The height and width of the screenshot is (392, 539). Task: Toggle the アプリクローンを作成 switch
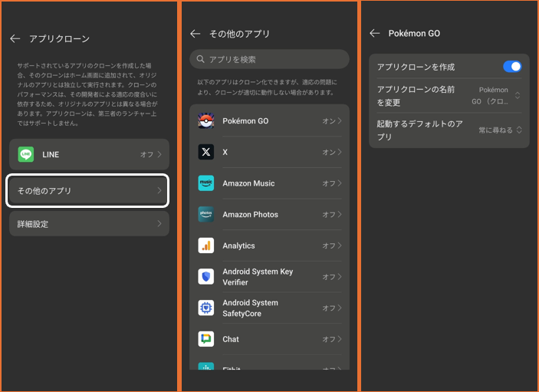pyautogui.click(x=512, y=67)
